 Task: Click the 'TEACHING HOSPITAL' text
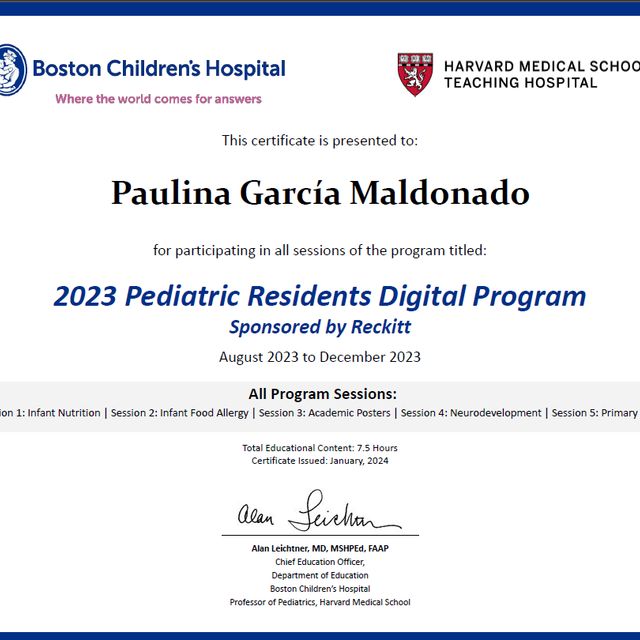click(520, 83)
